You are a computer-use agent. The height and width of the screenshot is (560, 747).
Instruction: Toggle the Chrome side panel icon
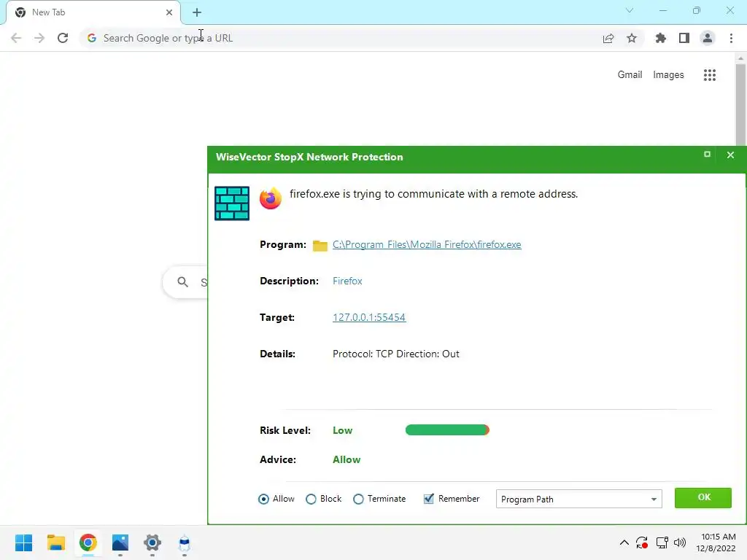pyautogui.click(x=684, y=38)
